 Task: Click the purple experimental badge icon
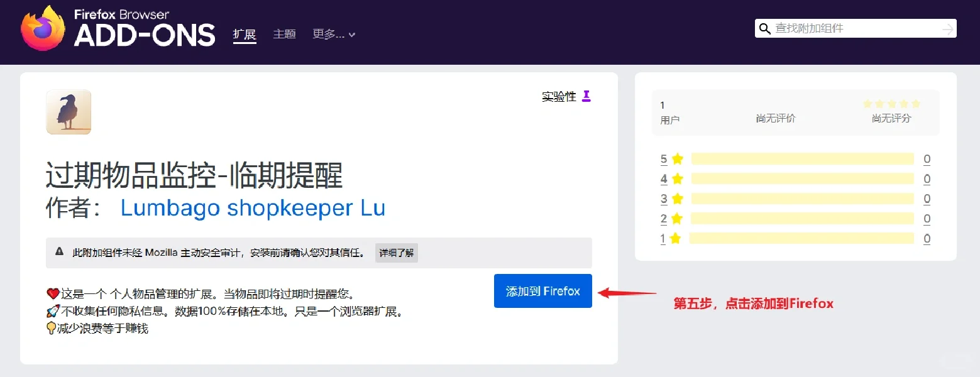[586, 96]
